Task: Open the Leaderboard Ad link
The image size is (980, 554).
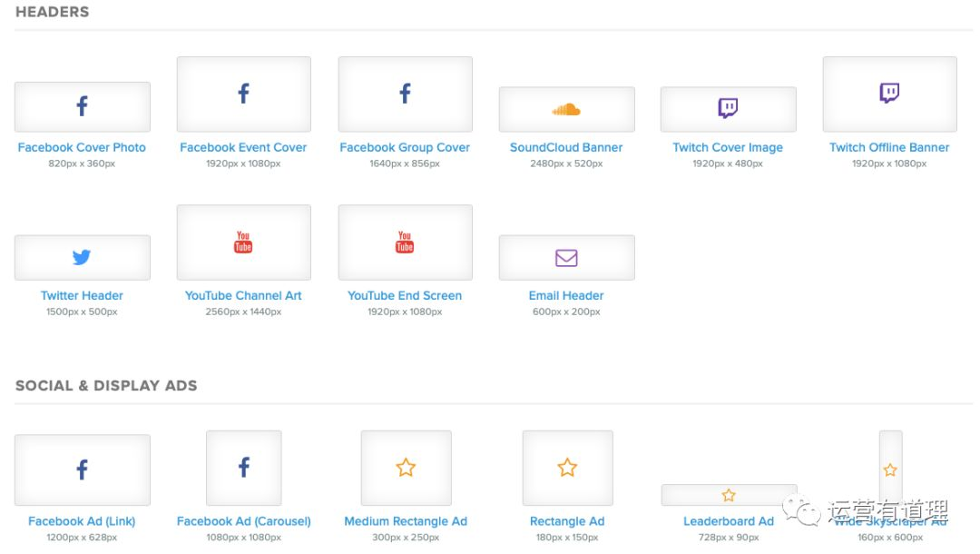Action: click(x=729, y=521)
